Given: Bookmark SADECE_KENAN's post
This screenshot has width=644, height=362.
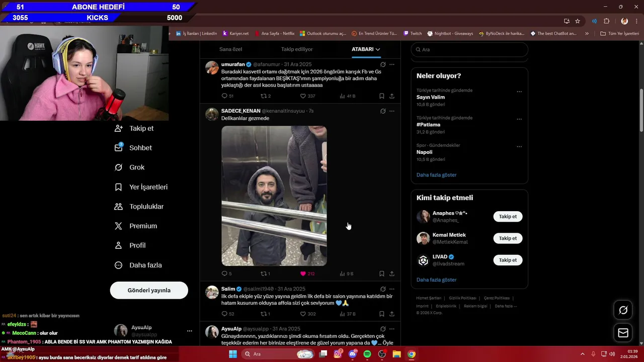Looking at the screenshot, I should point(382,274).
